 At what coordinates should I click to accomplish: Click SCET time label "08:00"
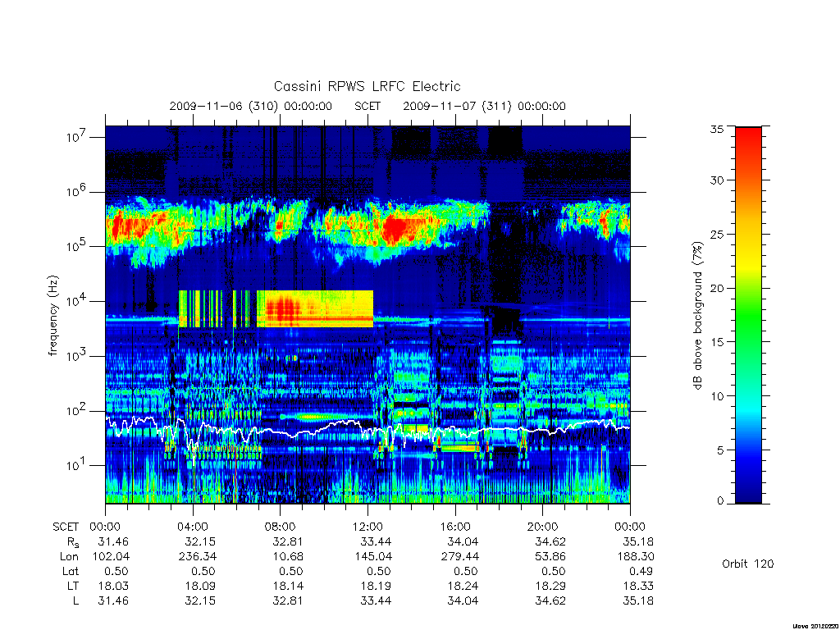click(281, 527)
